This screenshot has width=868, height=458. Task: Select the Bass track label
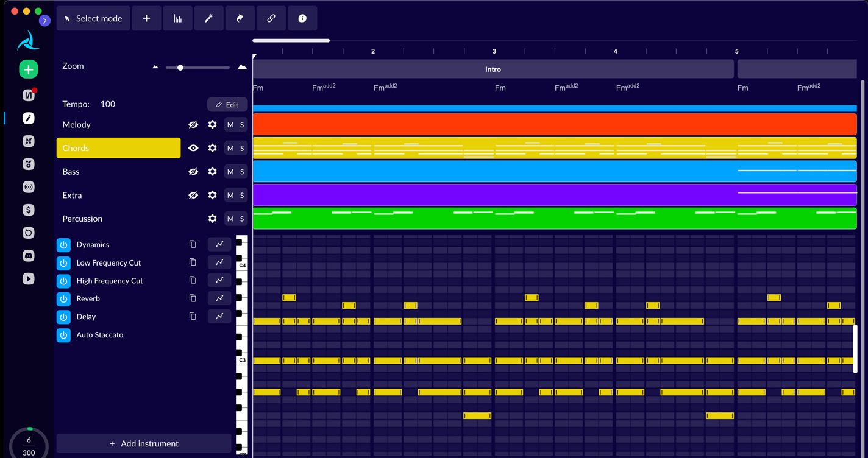tap(71, 172)
